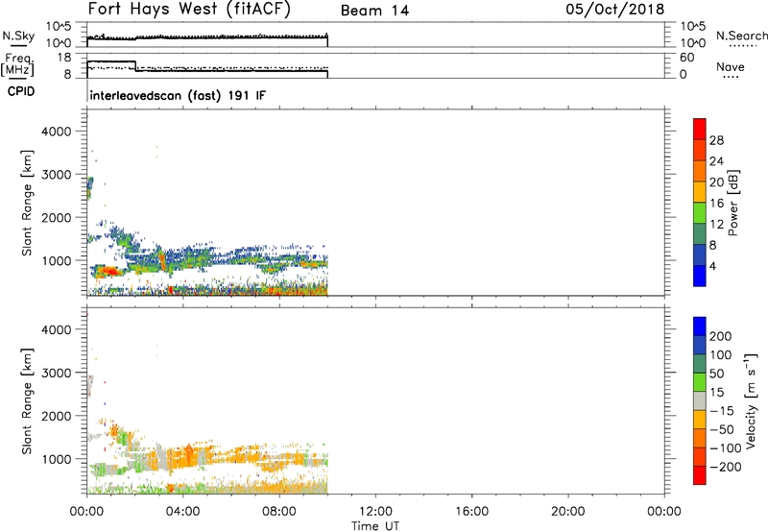The height and width of the screenshot is (532, 768).
Task: Click the high-power red echo near 800 km
Action: coord(110,271)
